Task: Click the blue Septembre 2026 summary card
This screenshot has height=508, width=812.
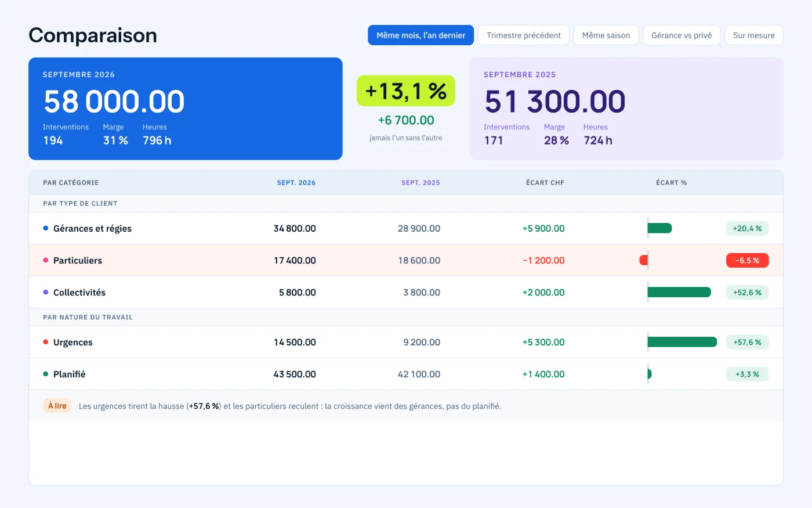Action: coord(186,109)
